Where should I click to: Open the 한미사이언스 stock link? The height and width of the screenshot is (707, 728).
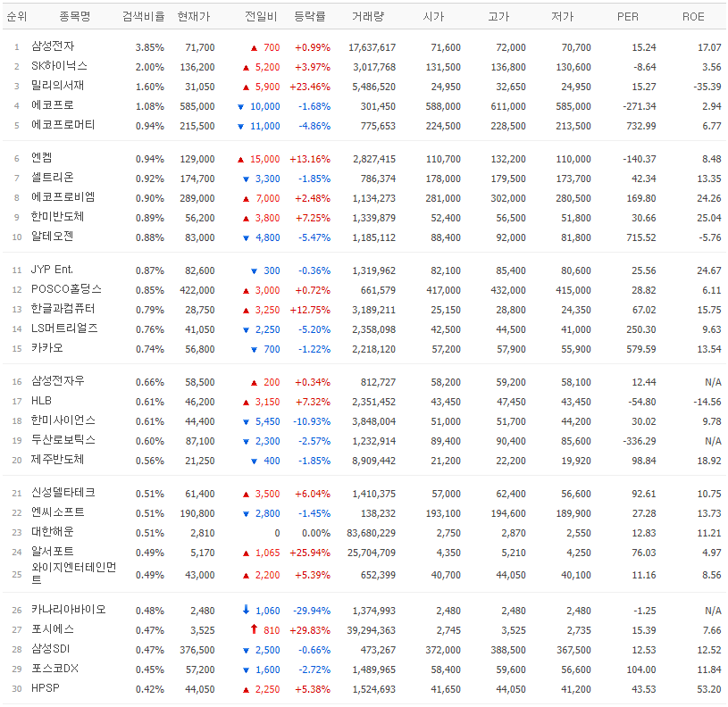click(x=63, y=420)
